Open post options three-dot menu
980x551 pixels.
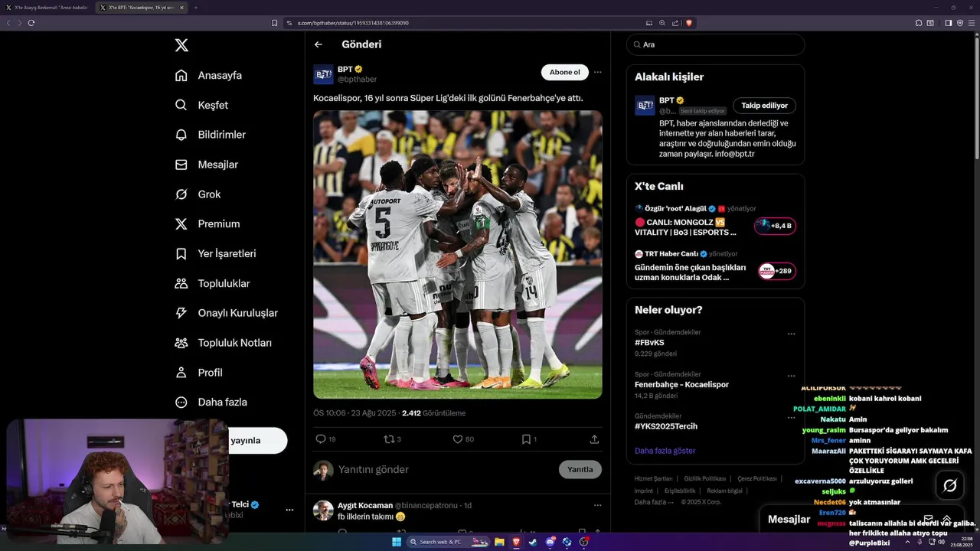click(598, 72)
